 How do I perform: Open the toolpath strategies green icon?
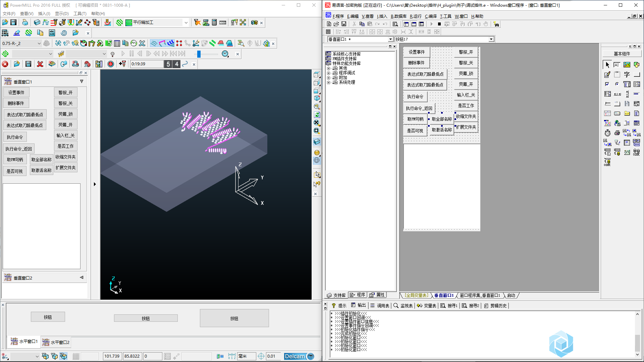click(x=119, y=22)
